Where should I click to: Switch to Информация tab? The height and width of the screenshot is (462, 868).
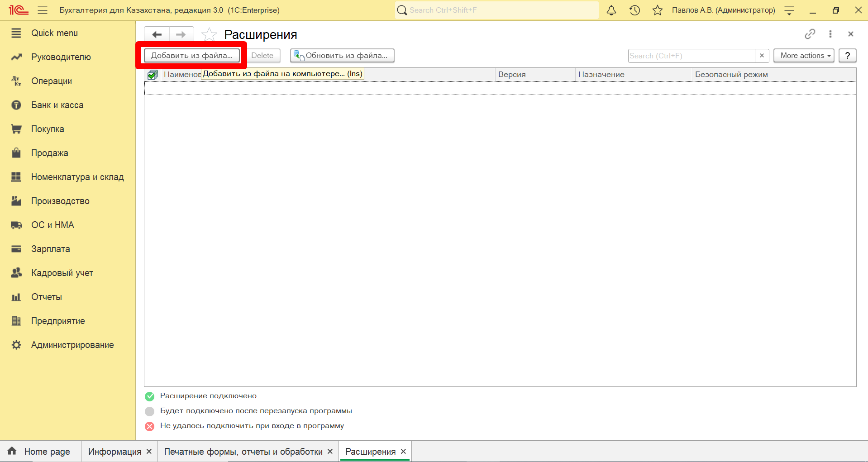tap(115, 452)
